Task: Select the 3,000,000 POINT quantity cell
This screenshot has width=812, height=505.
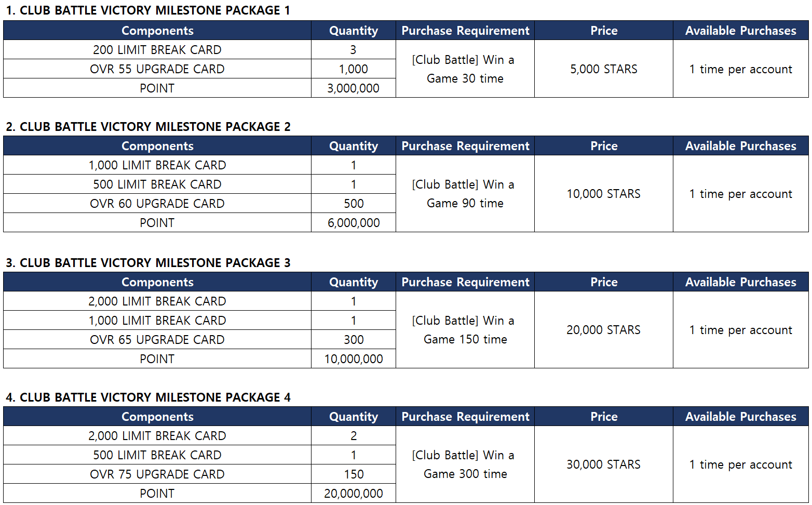Action: pyautogui.click(x=353, y=88)
